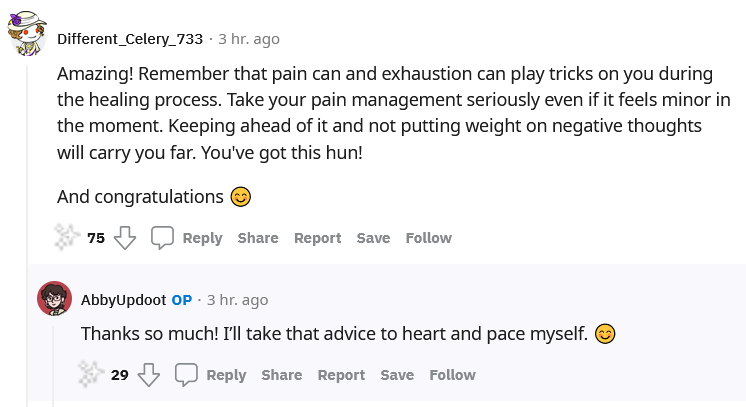Downvote the reply with 29 points
The image size is (746, 407).
coord(149,375)
